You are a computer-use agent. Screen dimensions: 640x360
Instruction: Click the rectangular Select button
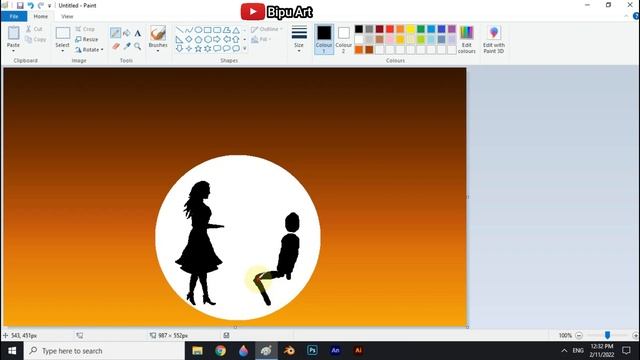[x=62, y=33]
